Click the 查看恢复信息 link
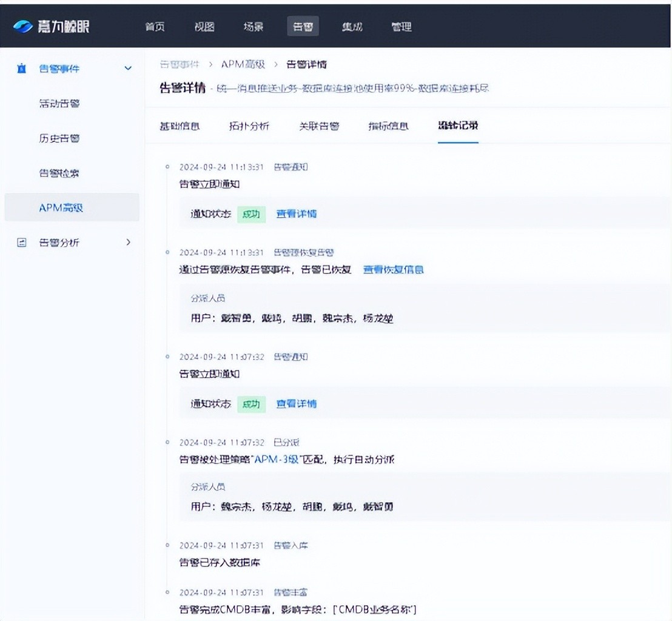This screenshot has height=621, width=672. tap(393, 270)
